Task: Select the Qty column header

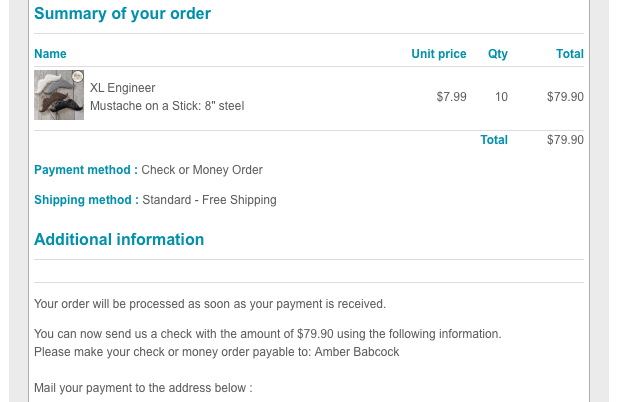Action: click(497, 54)
